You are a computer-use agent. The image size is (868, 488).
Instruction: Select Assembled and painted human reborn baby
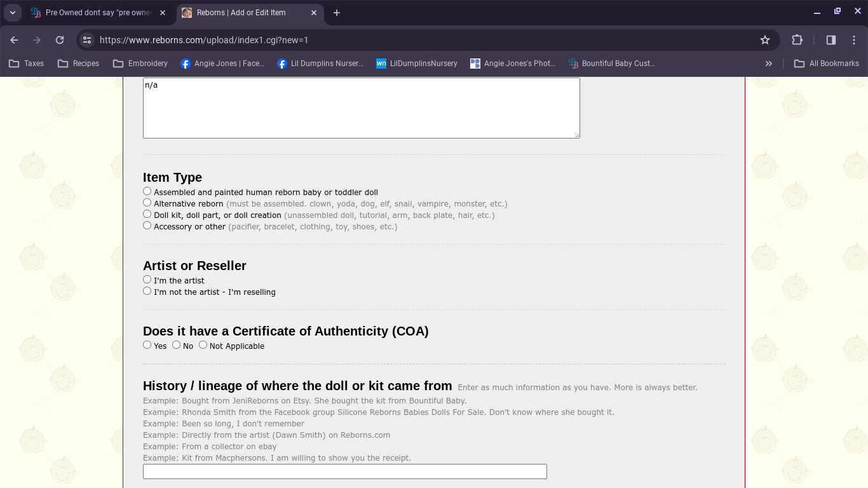(x=147, y=191)
